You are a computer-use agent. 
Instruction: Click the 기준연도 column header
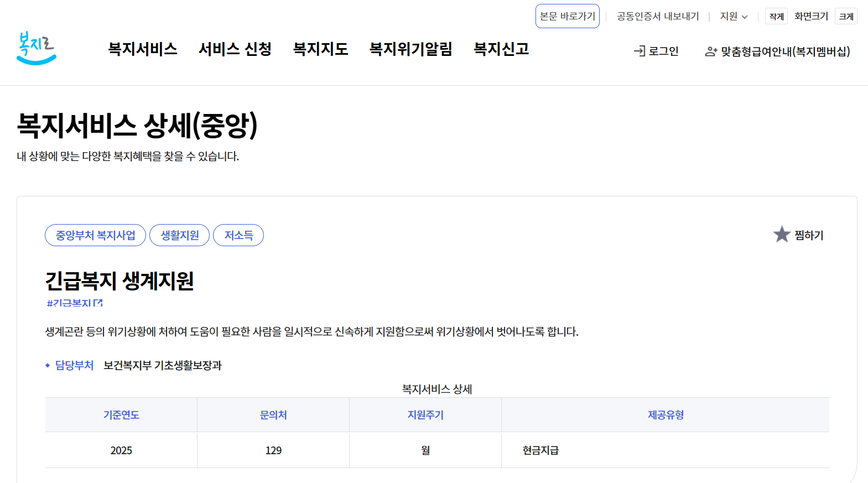tap(121, 415)
